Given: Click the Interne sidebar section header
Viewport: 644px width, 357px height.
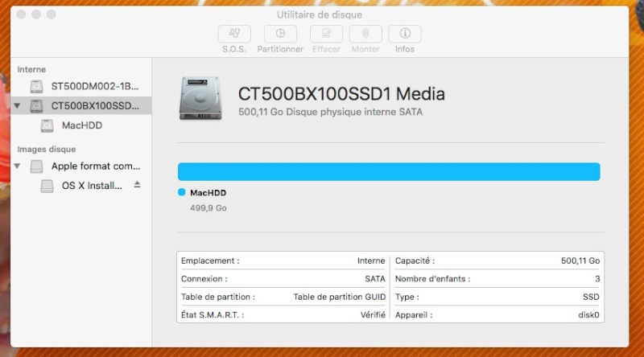Looking at the screenshot, I should click(x=31, y=69).
